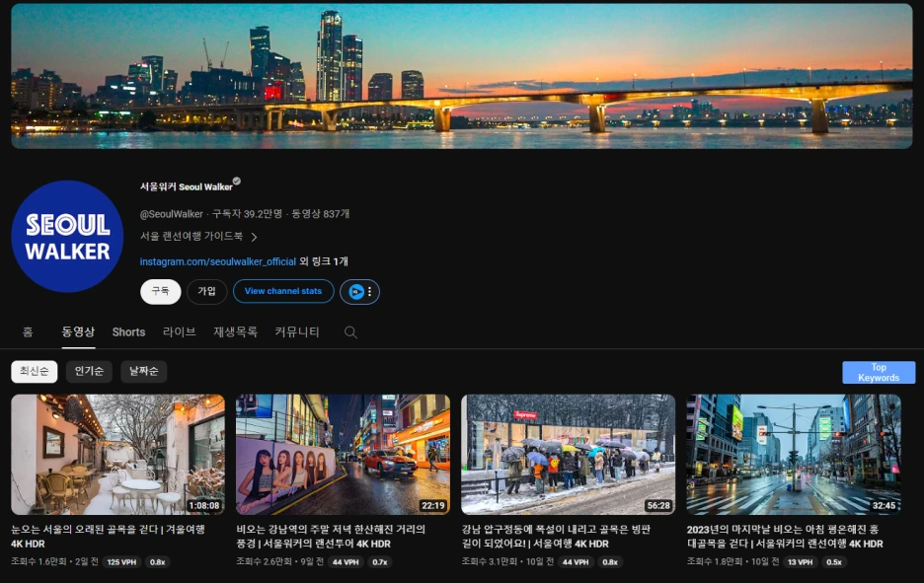Click the 1:08:08 duration label
The height and width of the screenshot is (583, 924).
[204, 505]
